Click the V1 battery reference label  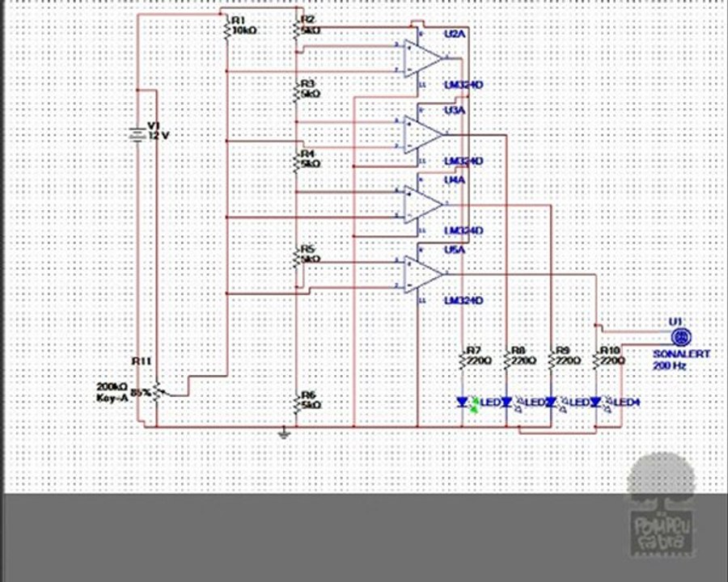(x=153, y=126)
